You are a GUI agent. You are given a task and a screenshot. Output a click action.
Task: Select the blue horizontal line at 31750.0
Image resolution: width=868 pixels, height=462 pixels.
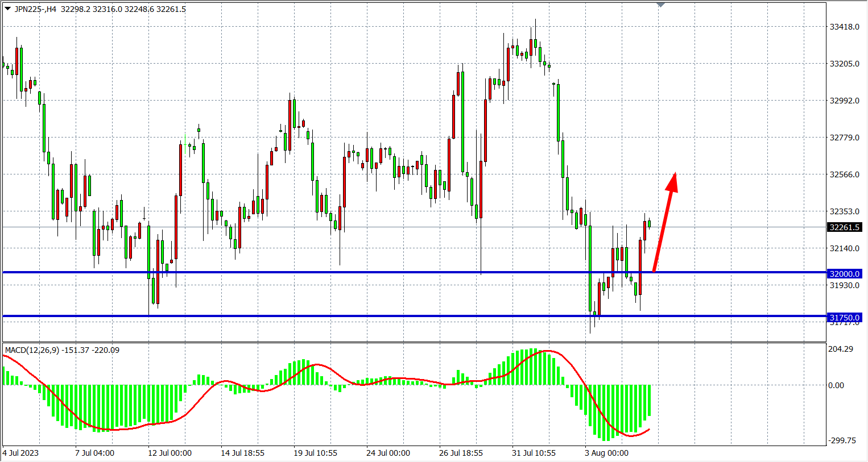[x=341, y=316]
